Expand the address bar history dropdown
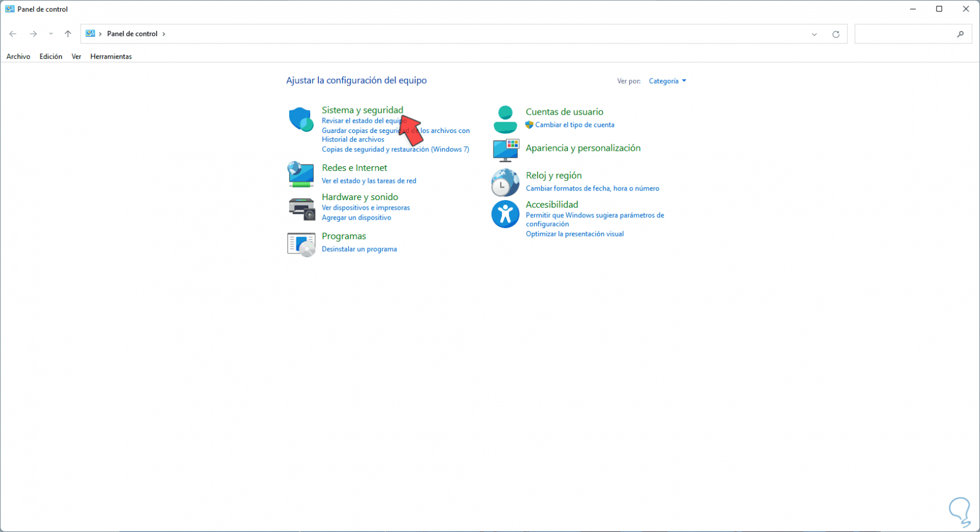Viewport: 980px width, 532px height. pos(814,34)
